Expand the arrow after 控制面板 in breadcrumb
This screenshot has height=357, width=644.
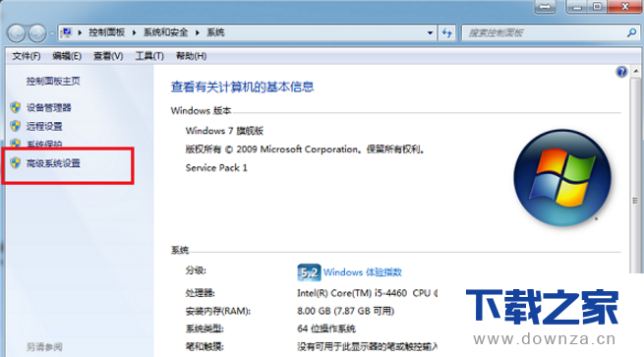[x=134, y=32]
